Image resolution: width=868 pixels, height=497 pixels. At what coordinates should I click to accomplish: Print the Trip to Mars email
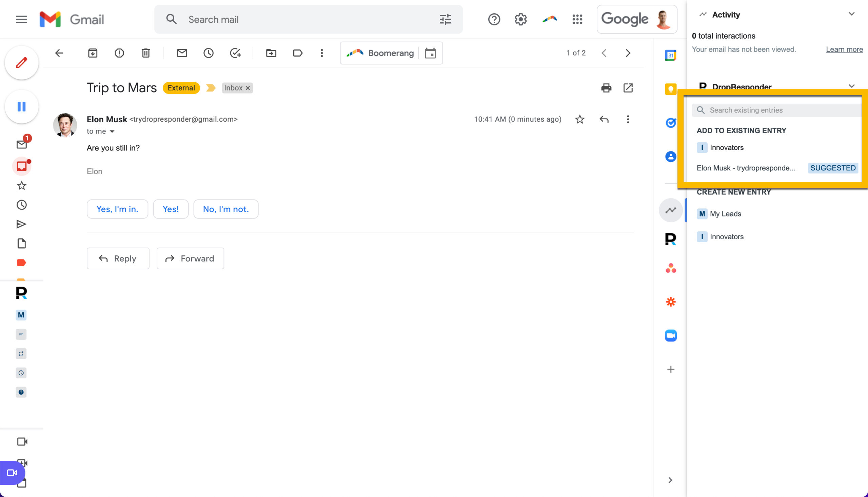(x=606, y=88)
